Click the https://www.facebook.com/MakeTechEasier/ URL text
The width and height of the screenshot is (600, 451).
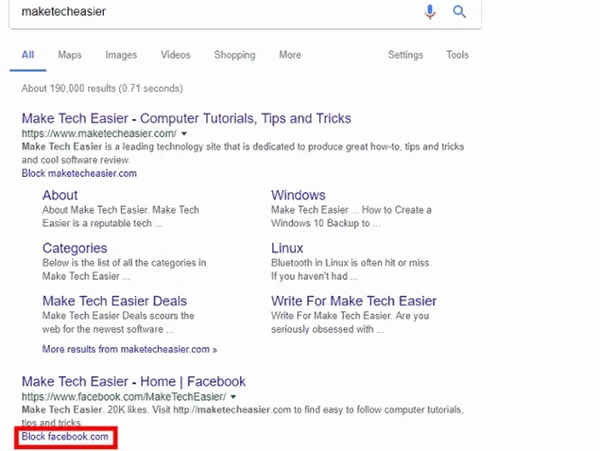124,397
